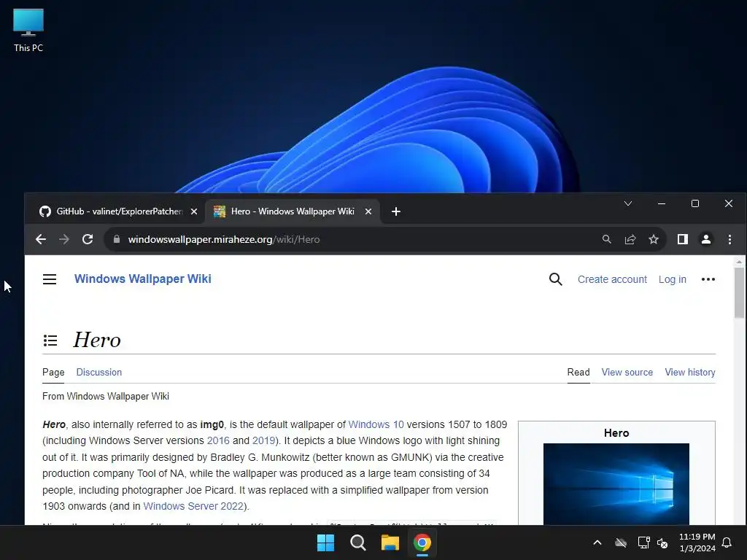Viewport: 747px width, 560px height.
Task: Open Chrome's three-dot menu
Action: tap(729, 239)
